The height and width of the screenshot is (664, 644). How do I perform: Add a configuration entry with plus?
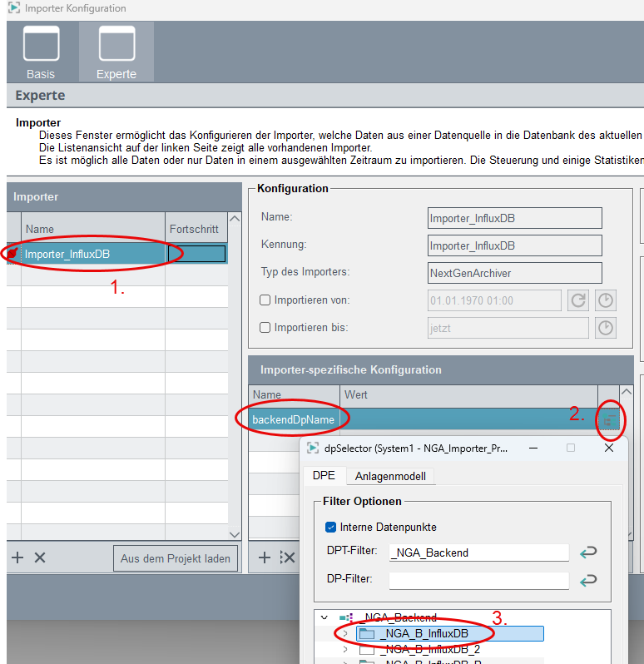[x=265, y=557]
